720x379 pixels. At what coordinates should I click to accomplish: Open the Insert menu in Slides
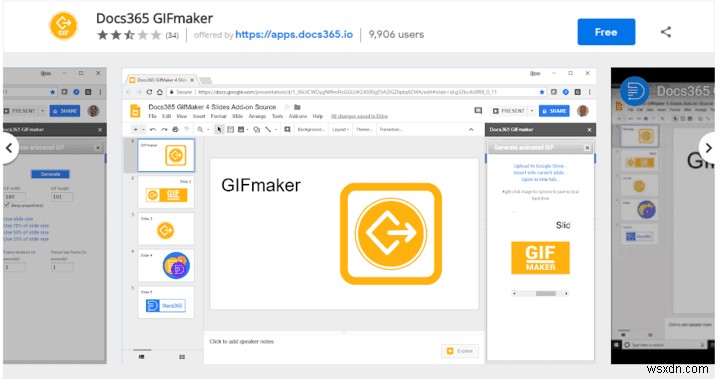tap(199, 116)
